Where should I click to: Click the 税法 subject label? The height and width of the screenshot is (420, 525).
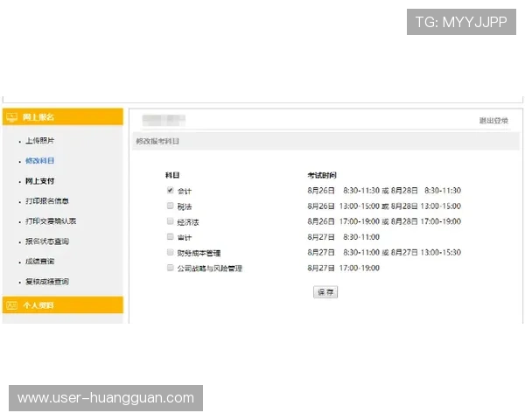point(185,206)
